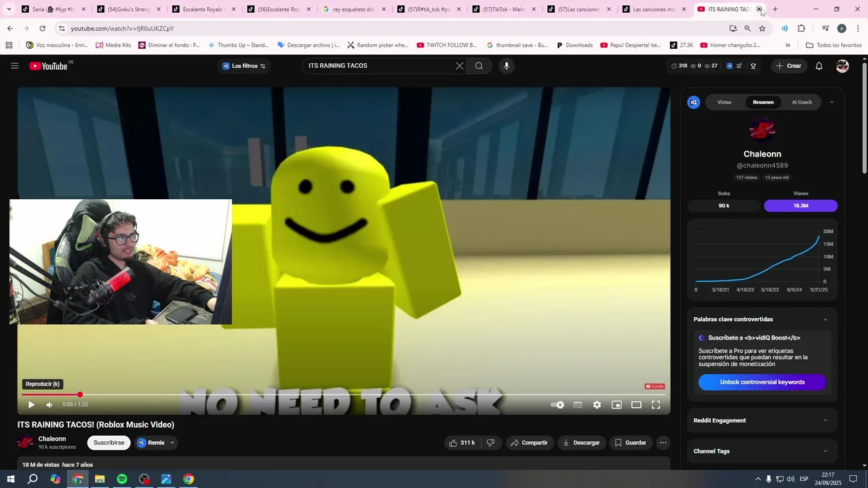The height and width of the screenshot is (488, 868).
Task: Clear the search box with X
Action: pyautogui.click(x=459, y=66)
